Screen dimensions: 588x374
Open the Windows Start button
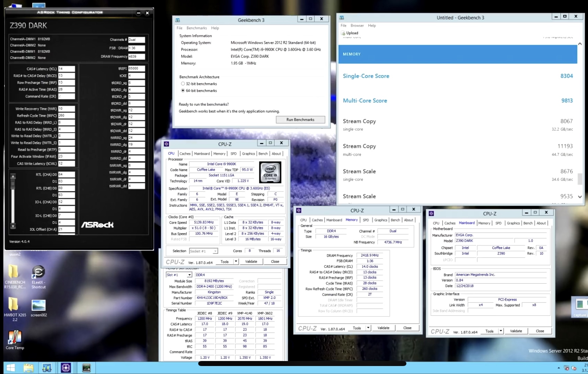tap(11, 368)
